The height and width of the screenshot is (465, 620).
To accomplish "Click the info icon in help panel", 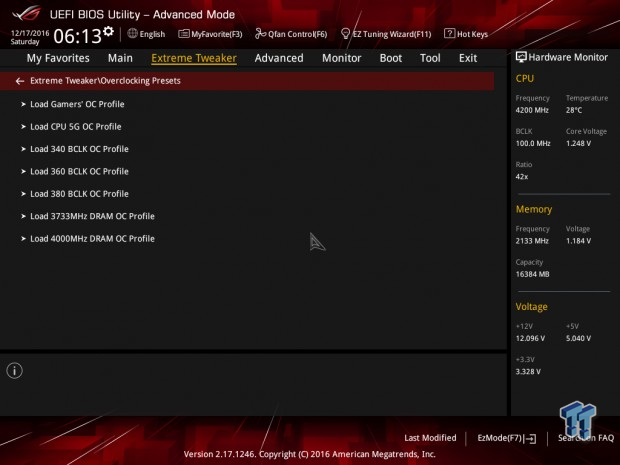I will point(15,370).
